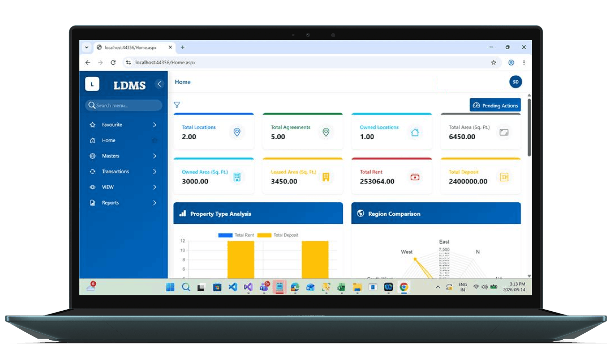Click the Owned Locations house icon
This screenshot has height=364, width=610.
tap(415, 132)
